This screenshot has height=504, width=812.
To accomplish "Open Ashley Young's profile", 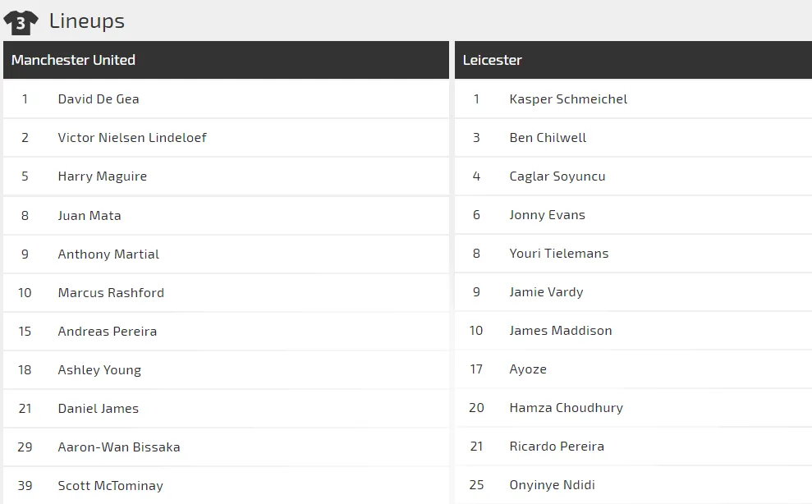I will [99, 370].
